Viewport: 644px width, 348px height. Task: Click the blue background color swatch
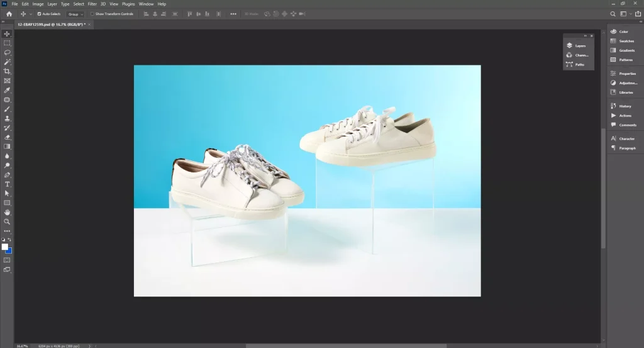10,251
